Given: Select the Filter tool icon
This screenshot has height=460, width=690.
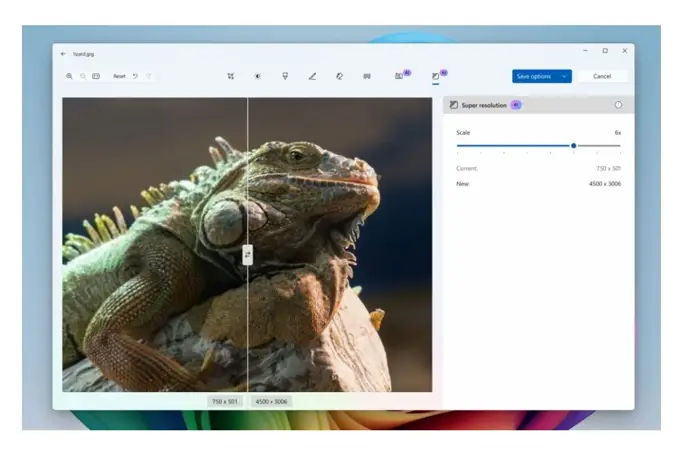Looking at the screenshot, I should pos(285,76).
